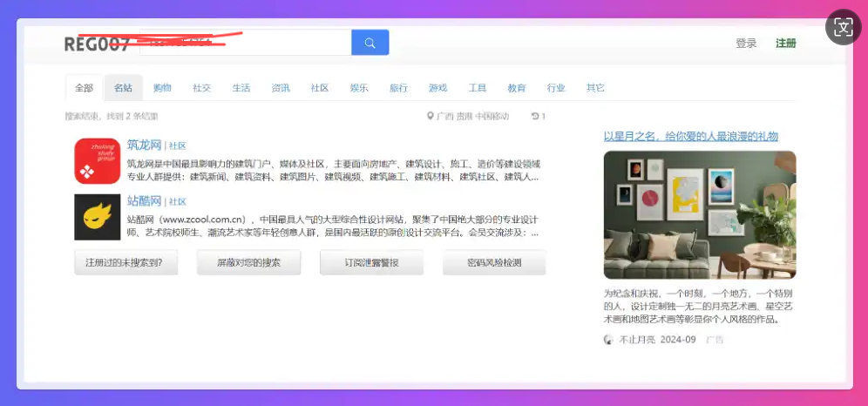
Task: Click the 社区 tag next to 站酷网
Action: (x=178, y=201)
